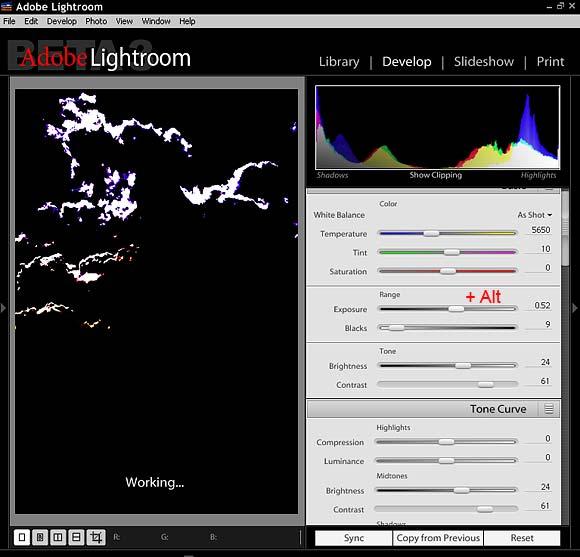
Task: Click the Compression value 0
Action: point(548,438)
